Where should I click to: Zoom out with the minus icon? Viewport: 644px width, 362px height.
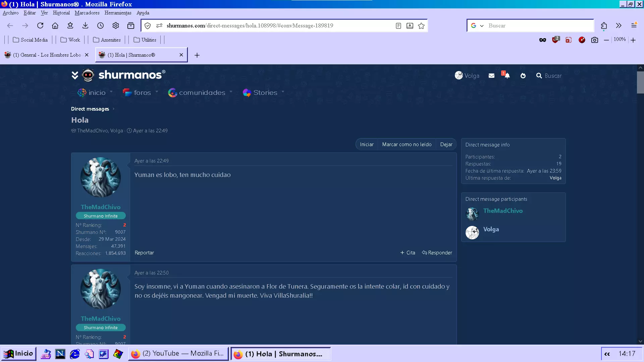tap(606, 40)
